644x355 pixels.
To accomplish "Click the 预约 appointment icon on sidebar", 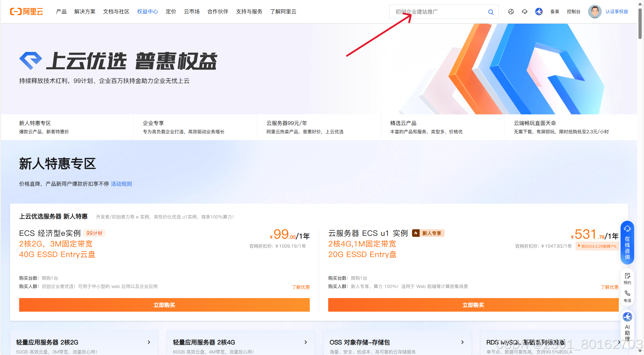I will click(627, 278).
